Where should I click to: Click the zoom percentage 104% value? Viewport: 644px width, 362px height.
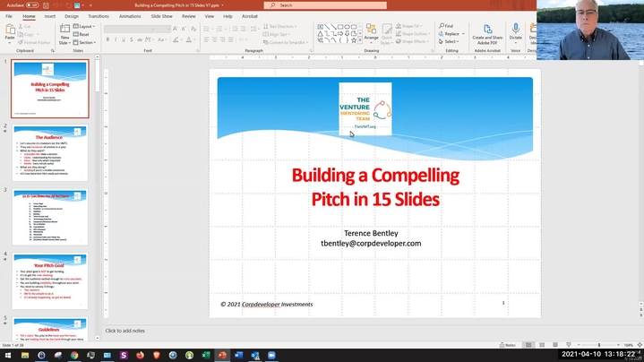(629, 345)
